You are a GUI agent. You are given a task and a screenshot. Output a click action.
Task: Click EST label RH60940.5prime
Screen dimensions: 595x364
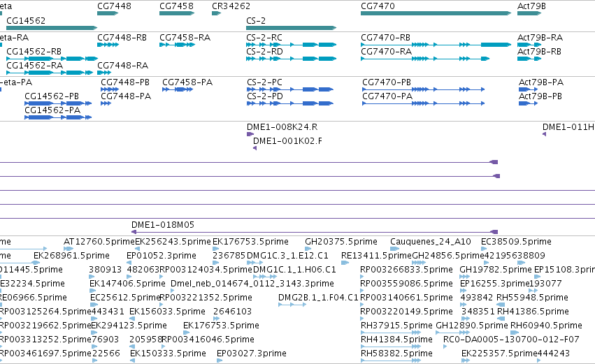pos(546,326)
